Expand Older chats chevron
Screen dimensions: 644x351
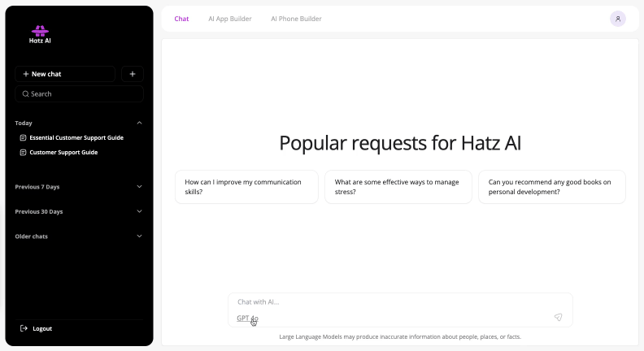click(x=139, y=236)
